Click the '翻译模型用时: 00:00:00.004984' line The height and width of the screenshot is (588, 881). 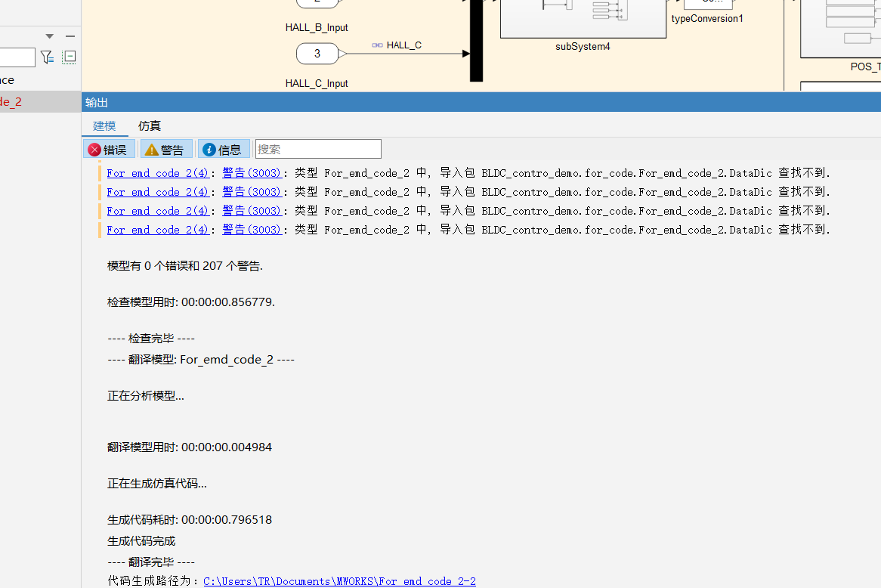(190, 447)
